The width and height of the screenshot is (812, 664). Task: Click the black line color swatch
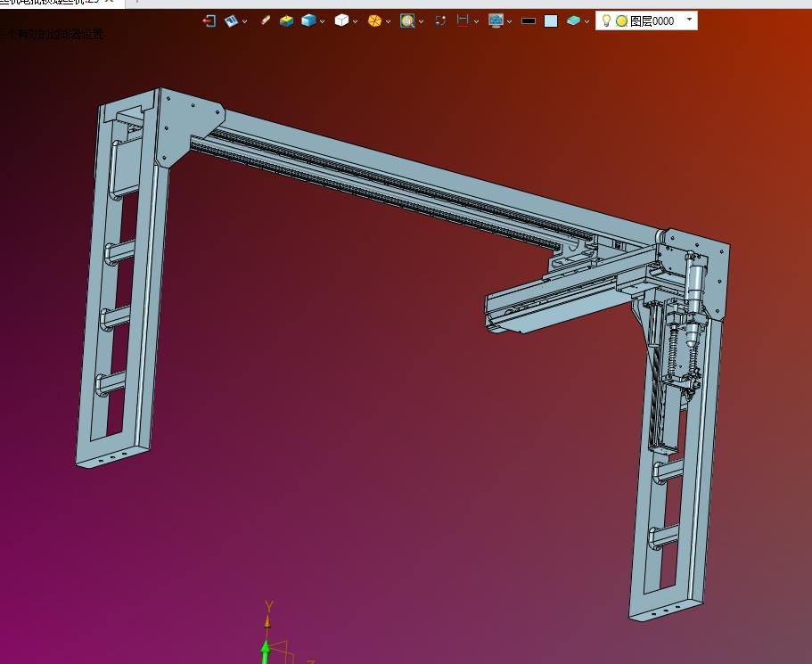(x=529, y=21)
